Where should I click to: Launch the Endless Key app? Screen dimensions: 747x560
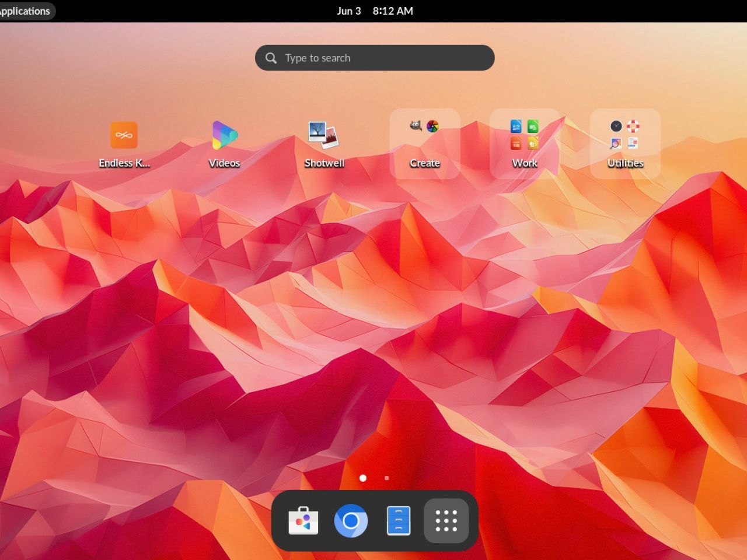124,135
